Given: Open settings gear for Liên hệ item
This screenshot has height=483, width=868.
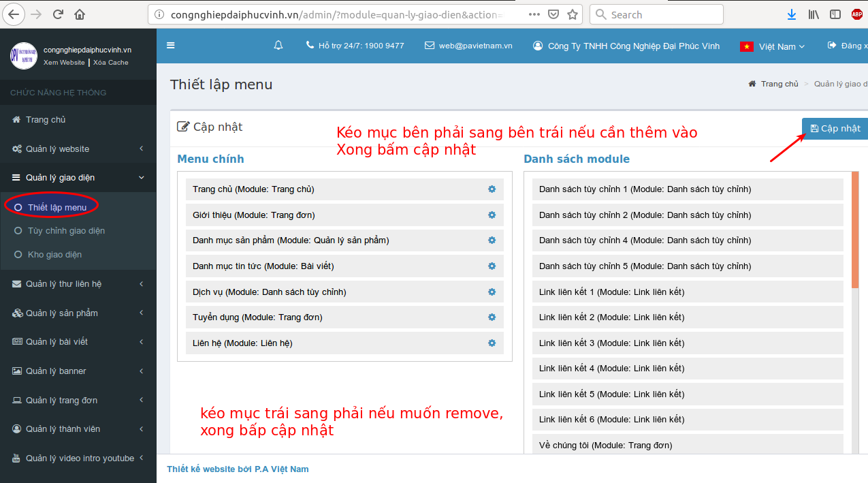Looking at the screenshot, I should click(492, 343).
